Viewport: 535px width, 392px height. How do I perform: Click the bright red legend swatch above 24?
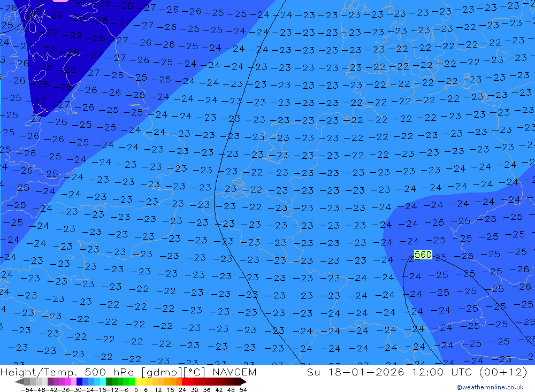[184, 382]
